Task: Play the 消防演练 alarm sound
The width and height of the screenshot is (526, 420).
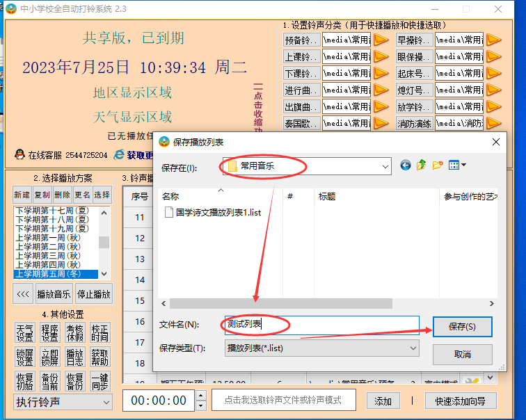Action: click(493, 123)
